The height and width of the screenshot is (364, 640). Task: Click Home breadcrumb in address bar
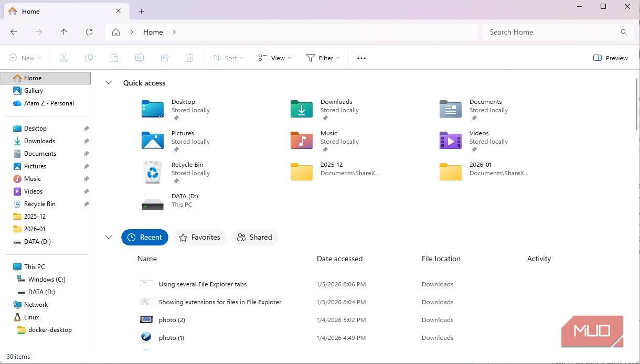(153, 32)
